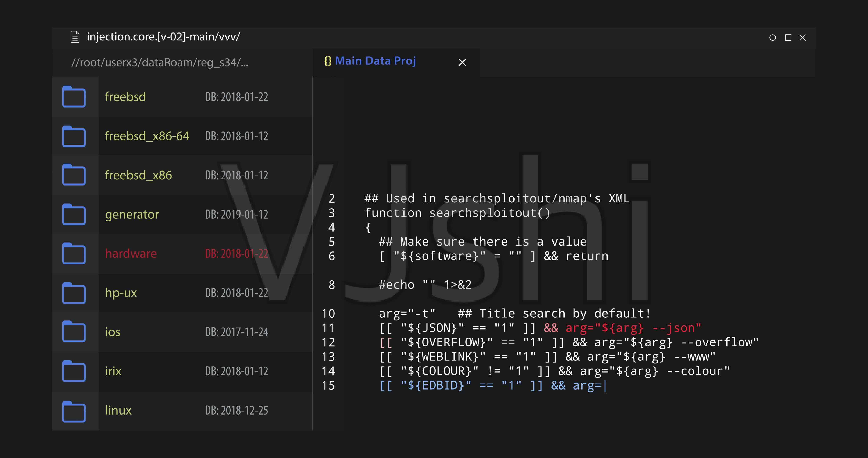The image size is (868, 458).
Task: Click the software check '&& return' line
Action: point(494,256)
